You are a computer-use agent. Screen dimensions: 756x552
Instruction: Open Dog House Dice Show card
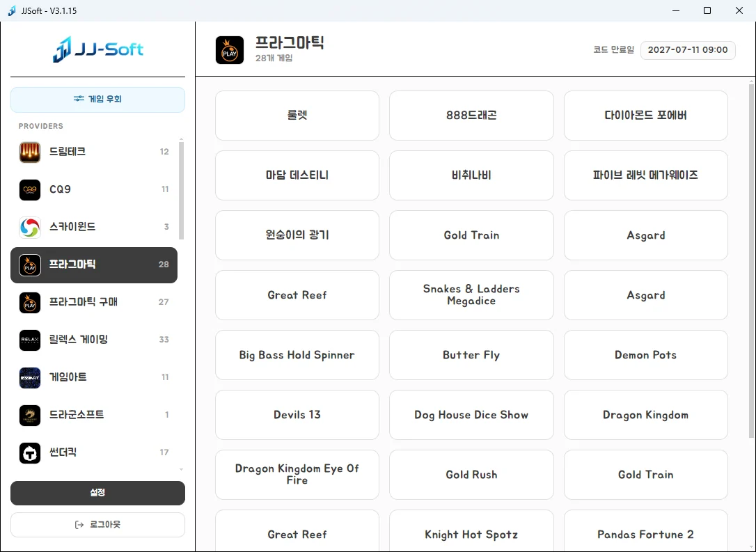tap(471, 415)
